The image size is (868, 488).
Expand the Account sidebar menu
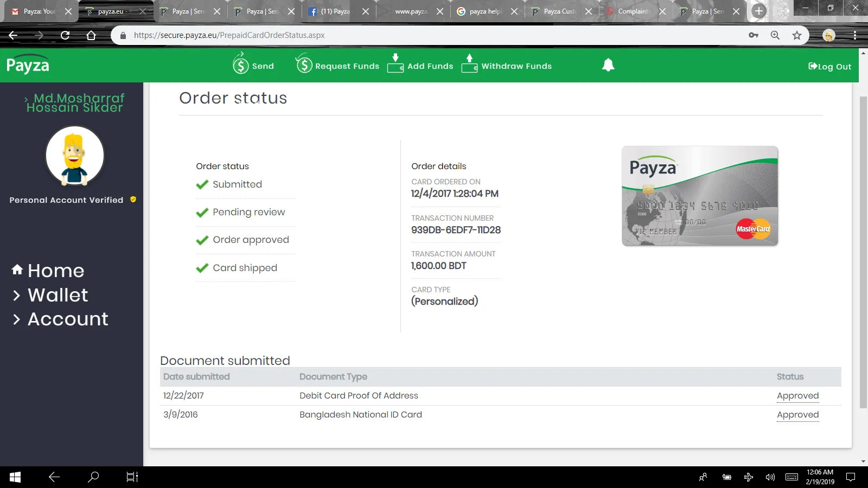pos(68,319)
